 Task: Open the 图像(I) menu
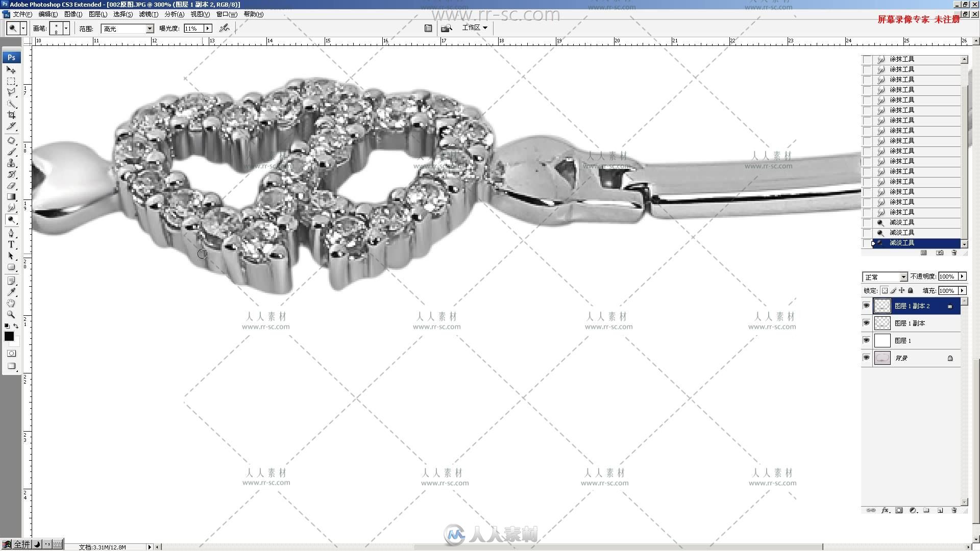(x=73, y=14)
